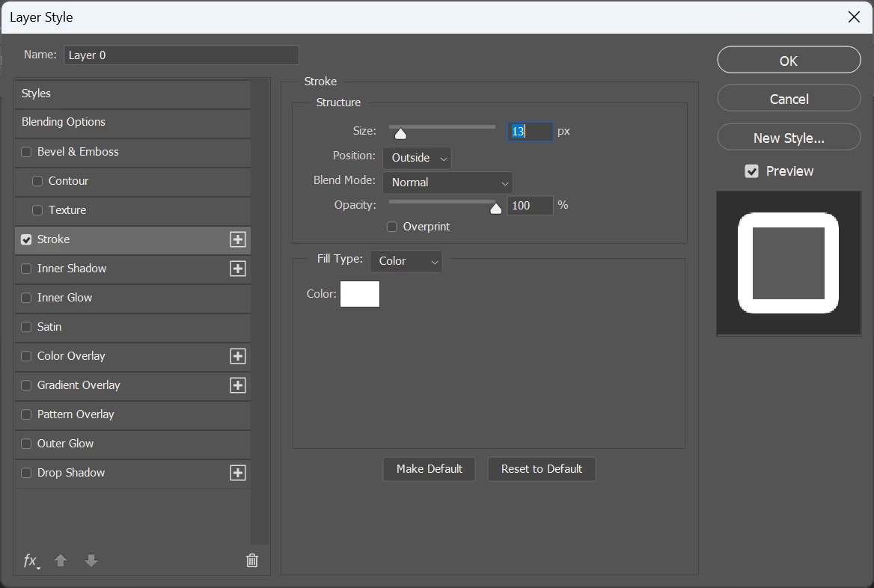Confirm with the OK button
Image resolution: width=874 pixels, height=588 pixels.
click(789, 60)
